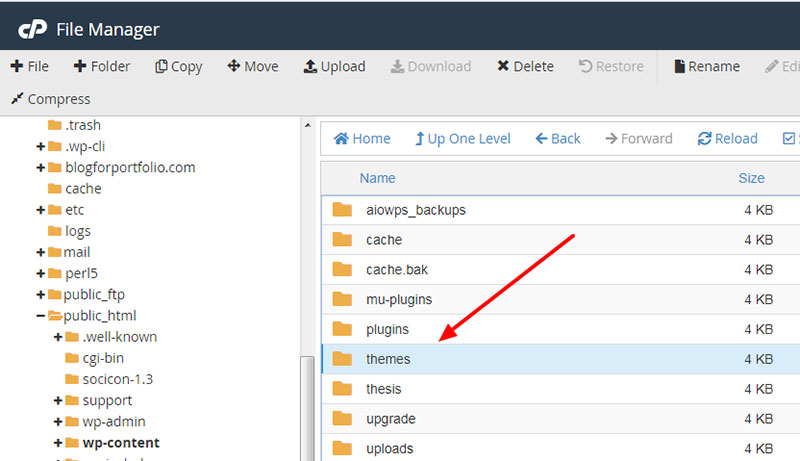
Task: Click the aiowps_backups folder name
Action: (x=416, y=210)
